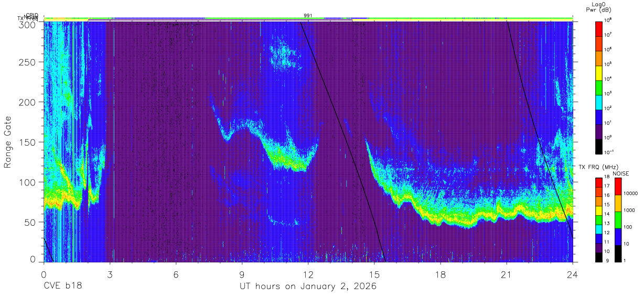The height and width of the screenshot is (297, 644).
Task: Click the "Range Gate" y-axis label
Action: (8, 142)
